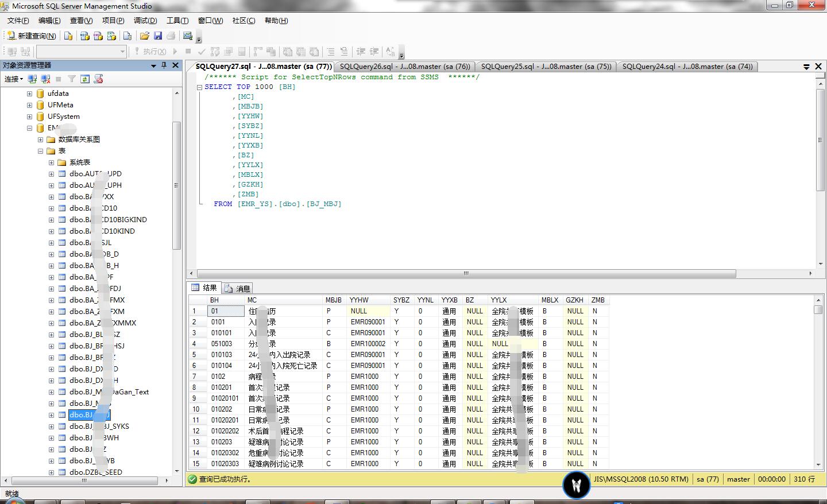Click the SQL Server Compact Query icon

127,36
